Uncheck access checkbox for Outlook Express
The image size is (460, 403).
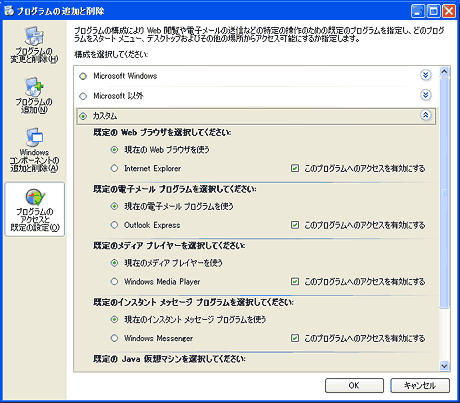(x=295, y=225)
